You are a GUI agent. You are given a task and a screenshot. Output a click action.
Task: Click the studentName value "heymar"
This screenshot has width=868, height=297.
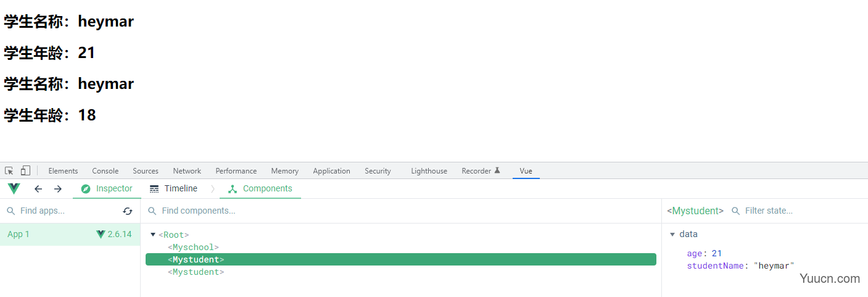coord(774,266)
